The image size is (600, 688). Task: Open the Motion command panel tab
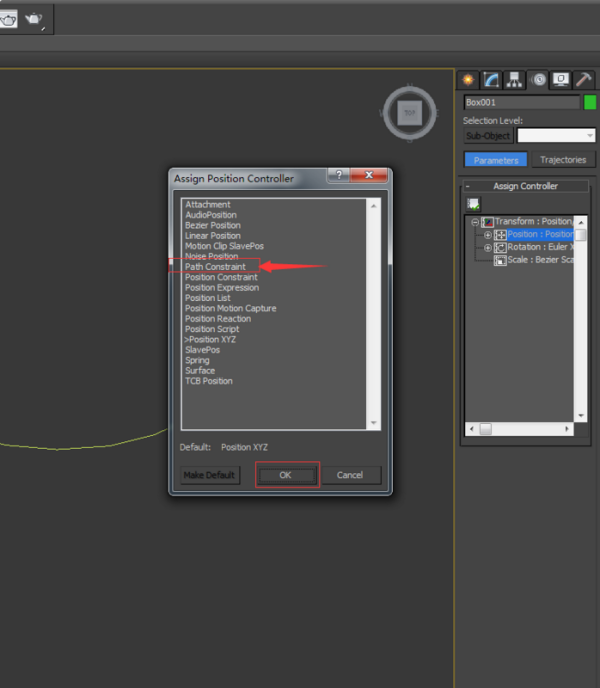538,80
